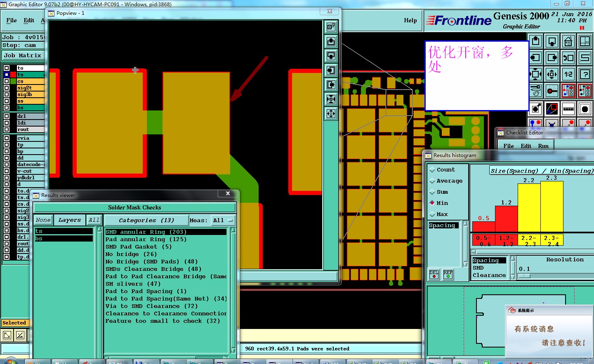Click the previous view undo-zoom icon
594x364 pixels.
pos(568,58)
